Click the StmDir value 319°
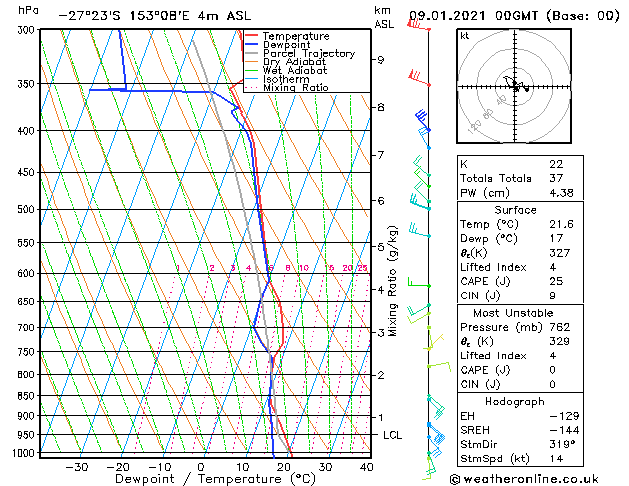 (x=562, y=444)
